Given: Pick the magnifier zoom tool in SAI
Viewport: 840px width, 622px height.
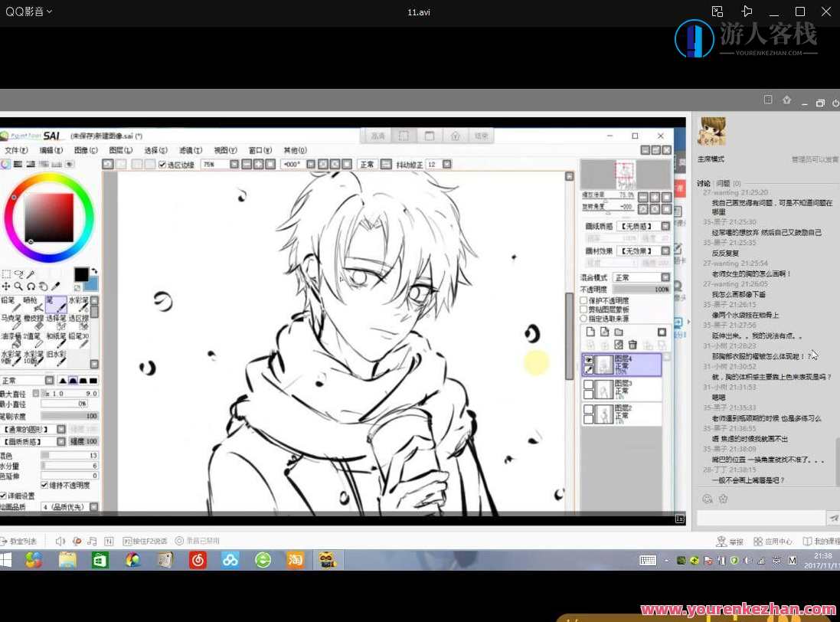Looking at the screenshot, I should pos(18,286).
